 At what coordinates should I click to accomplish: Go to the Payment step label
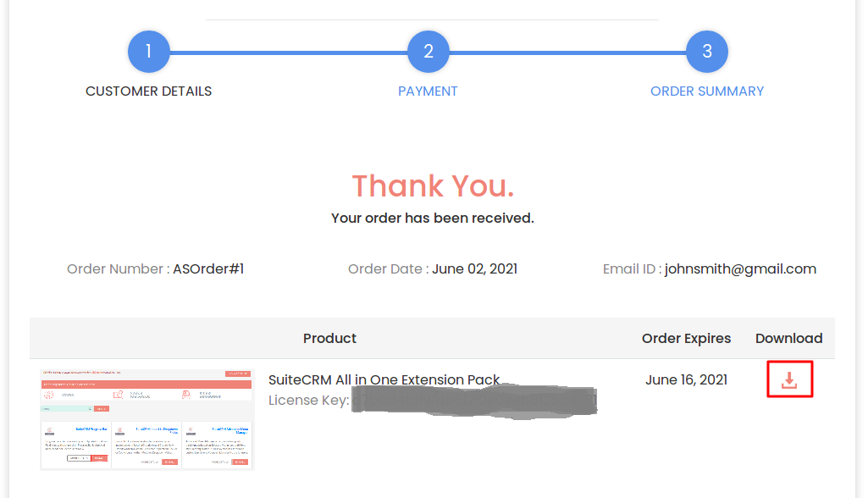428,91
